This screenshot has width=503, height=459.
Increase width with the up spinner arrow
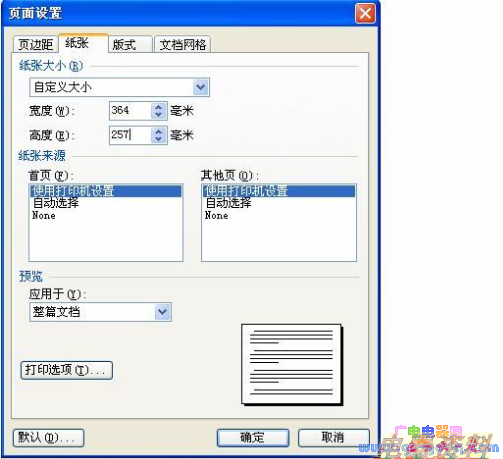pos(159,107)
